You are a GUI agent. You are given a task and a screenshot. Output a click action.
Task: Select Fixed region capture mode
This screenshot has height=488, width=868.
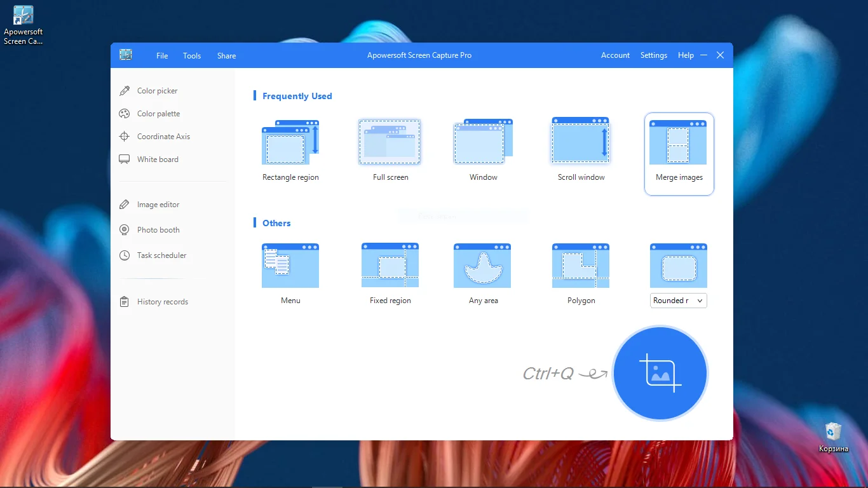390,273
